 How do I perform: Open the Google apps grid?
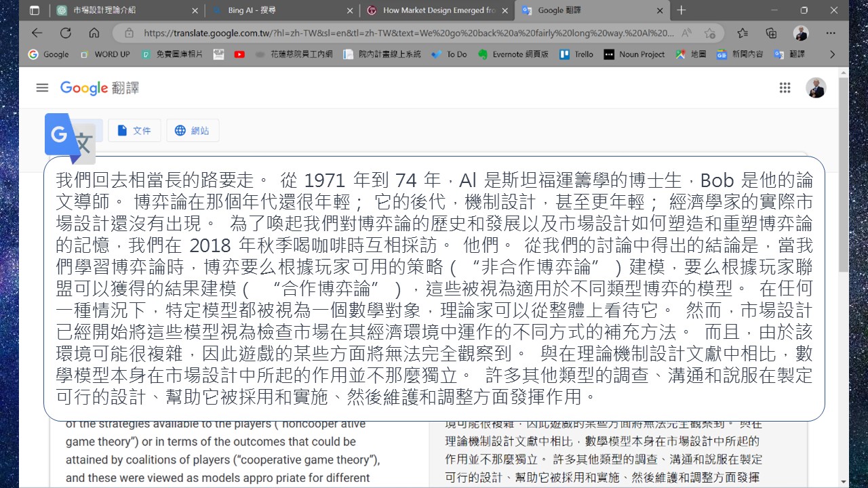[785, 87]
